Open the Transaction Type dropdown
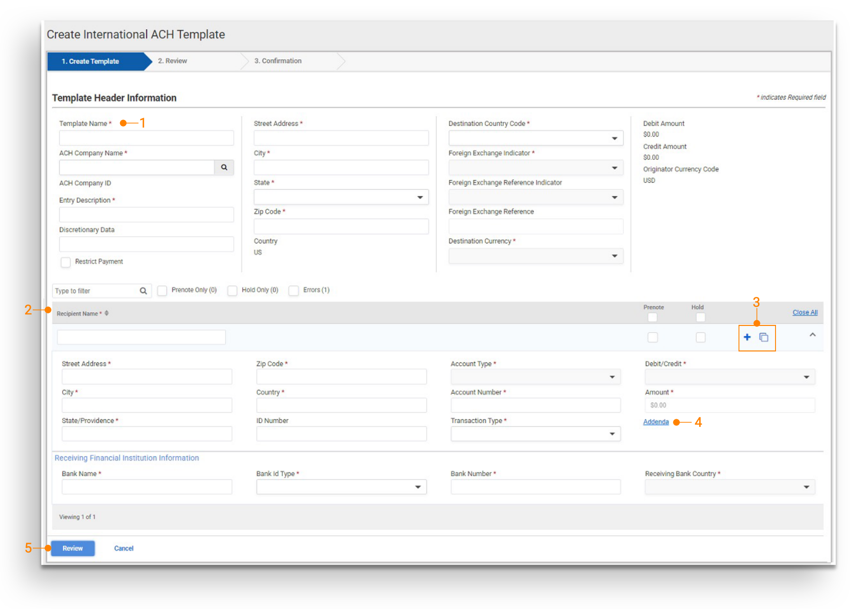This screenshot has height=609, width=868. [535, 434]
